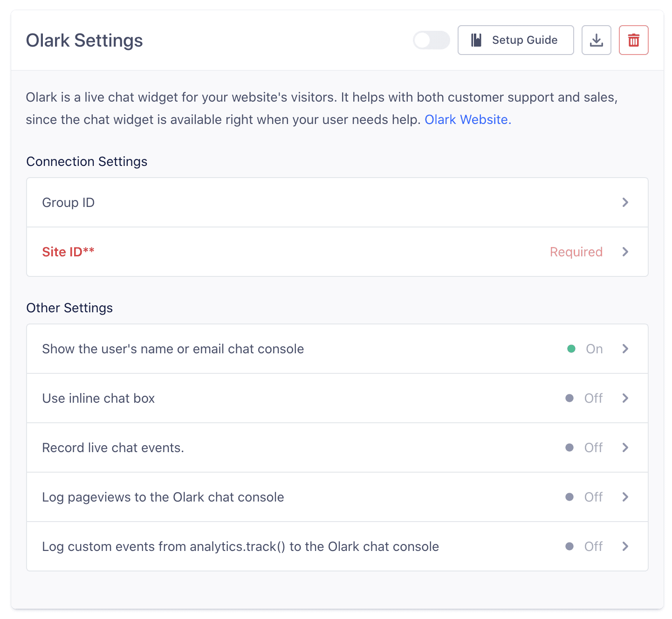Screen dimensions: 672x619
Task: Open the Site ID setting via its chevron
Action: point(625,252)
